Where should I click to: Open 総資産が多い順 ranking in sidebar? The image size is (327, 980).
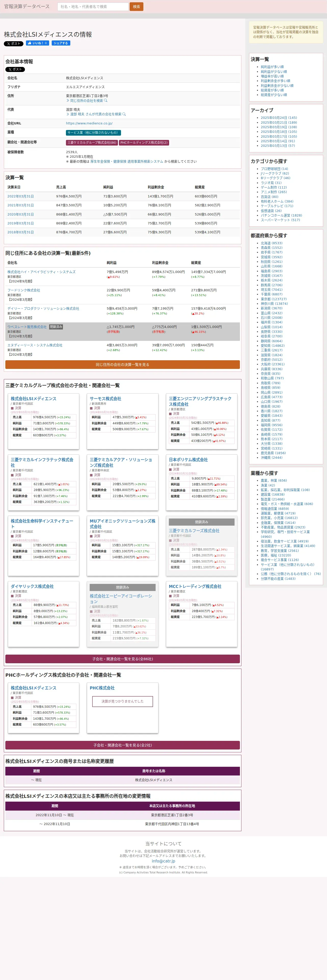272,90
